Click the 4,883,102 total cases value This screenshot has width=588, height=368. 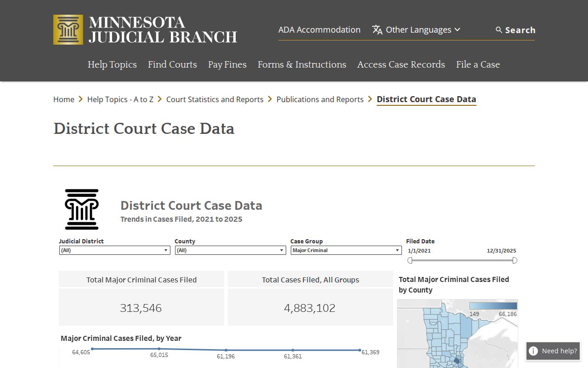[x=310, y=308]
